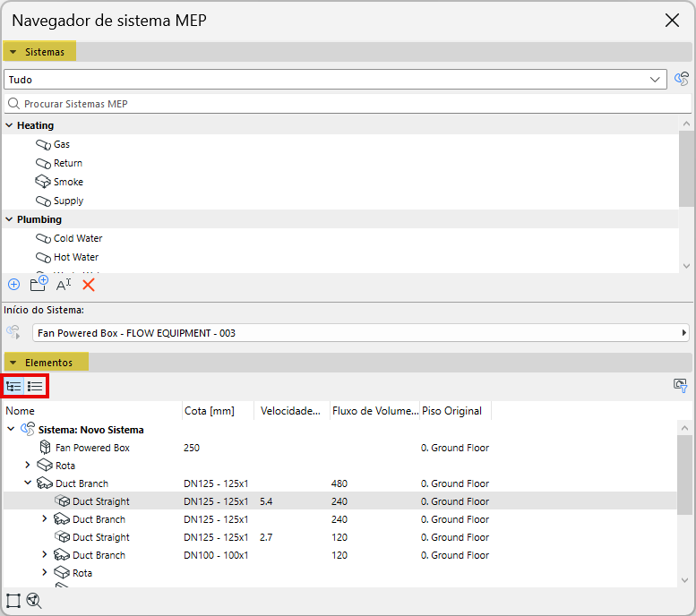The image size is (696, 616).
Task: Select the Hot Water plumbing system
Action: tap(340, 257)
